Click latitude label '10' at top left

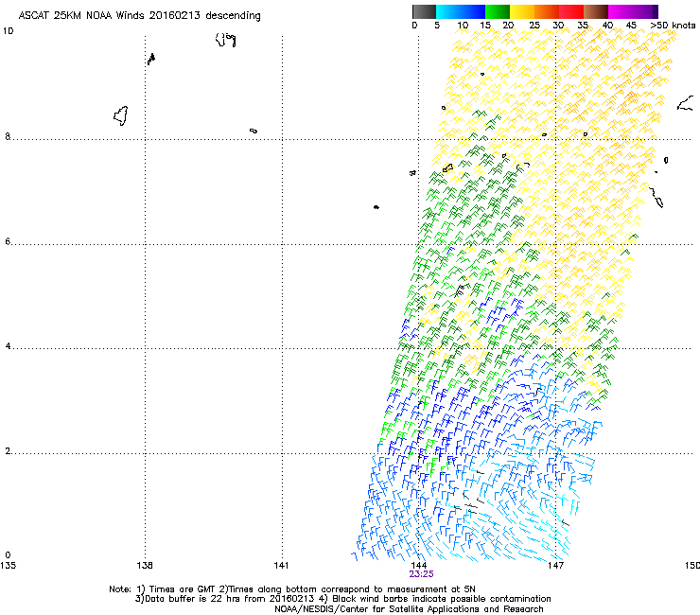[x=8, y=31]
